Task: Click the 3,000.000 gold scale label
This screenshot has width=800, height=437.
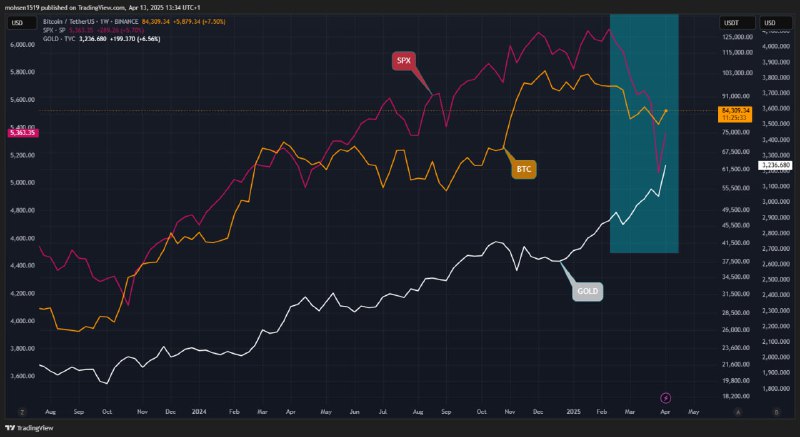Action: (776, 202)
